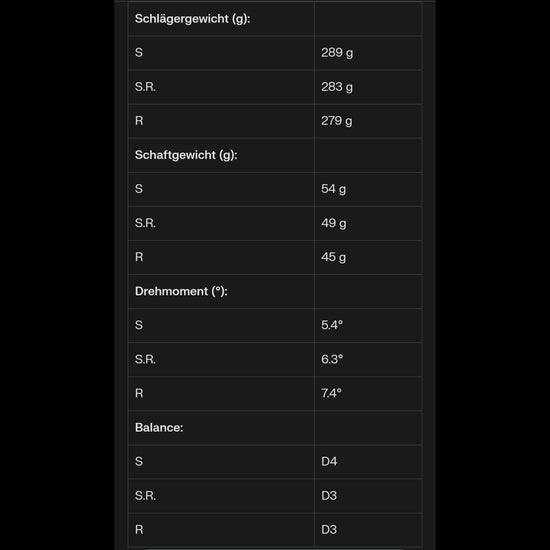
Task: Click the 6.3° torque value
Action: 332,360
